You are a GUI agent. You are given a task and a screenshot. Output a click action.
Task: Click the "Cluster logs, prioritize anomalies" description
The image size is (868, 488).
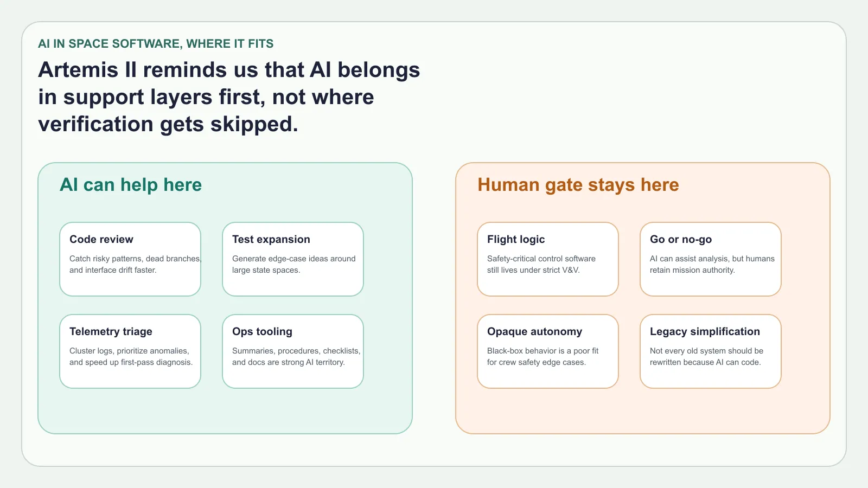(x=131, y=357)
